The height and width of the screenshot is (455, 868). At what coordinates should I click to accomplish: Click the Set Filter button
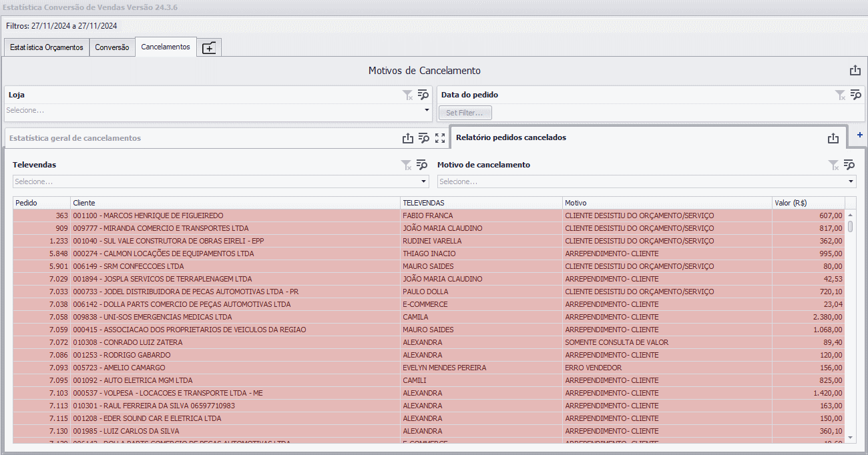point(465,113)
